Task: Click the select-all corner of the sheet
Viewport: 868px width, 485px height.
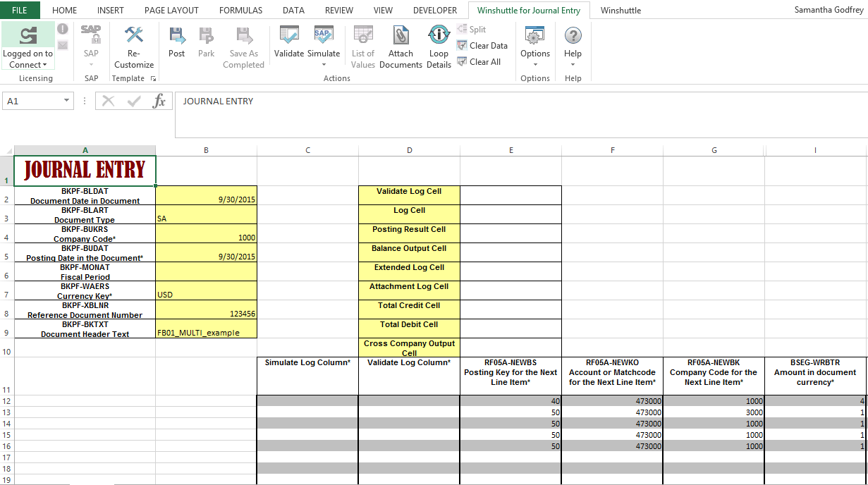Action: 7,150
